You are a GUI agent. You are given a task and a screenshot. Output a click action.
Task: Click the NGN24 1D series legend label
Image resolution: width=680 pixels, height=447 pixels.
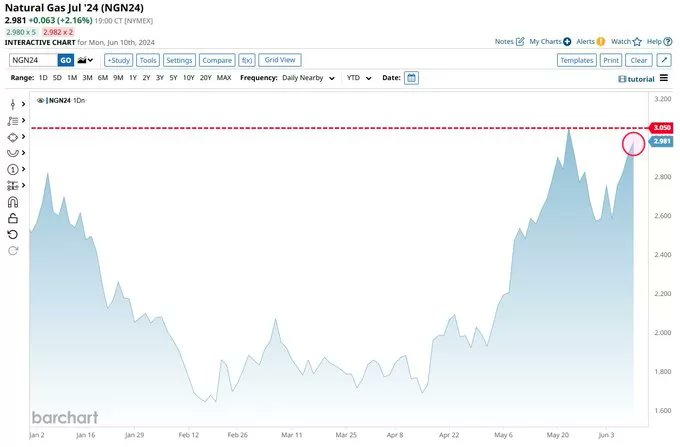tap(66, 101)
